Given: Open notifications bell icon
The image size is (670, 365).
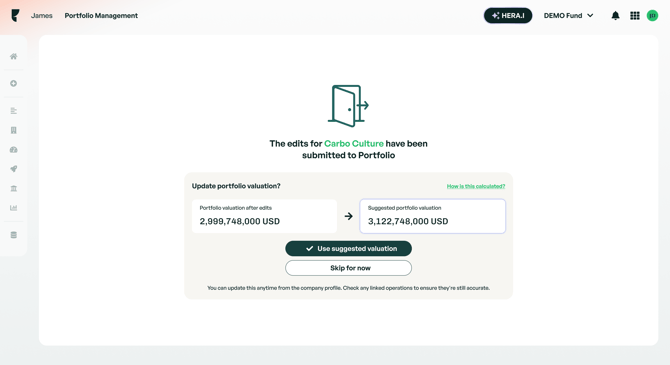Looking at the screenshot, I should [615, 16].
